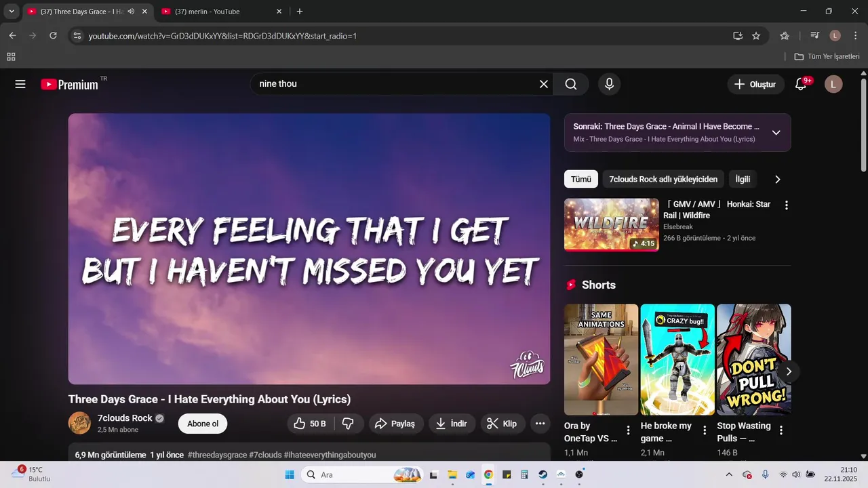
Task: Start voice search with microphone icon
Action: (x=609, y=84)
